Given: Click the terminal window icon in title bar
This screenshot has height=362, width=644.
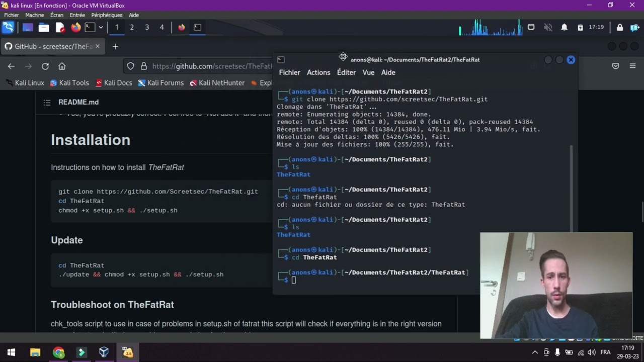Looking at the screenshot, I should pos(281,59).
